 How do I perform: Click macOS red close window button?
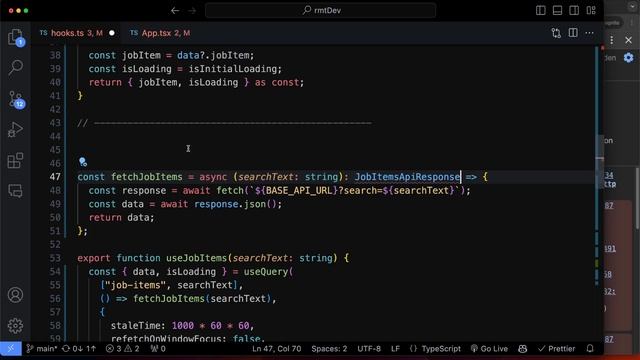click(11, 11)
